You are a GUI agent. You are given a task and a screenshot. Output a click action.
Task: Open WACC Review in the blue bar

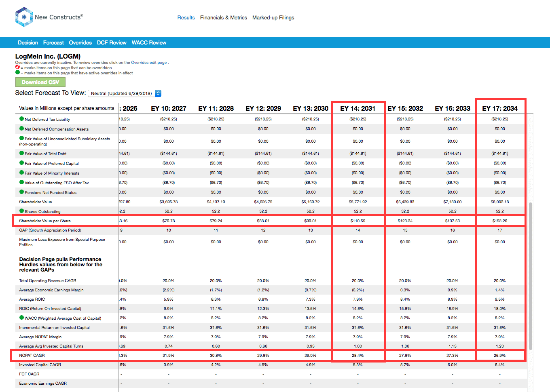(x=149, y=42)
